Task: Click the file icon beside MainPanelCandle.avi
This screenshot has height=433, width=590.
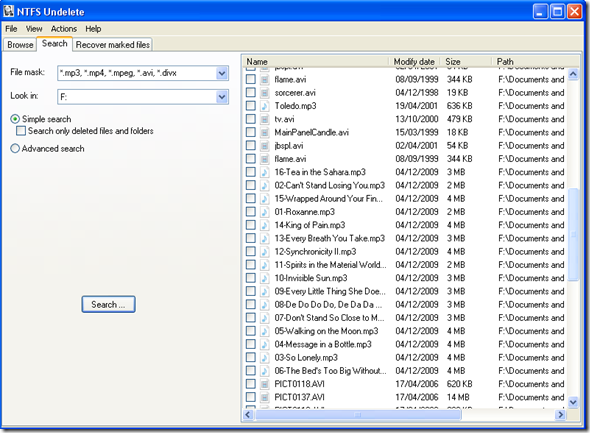Action: click(x=265, y=132)
